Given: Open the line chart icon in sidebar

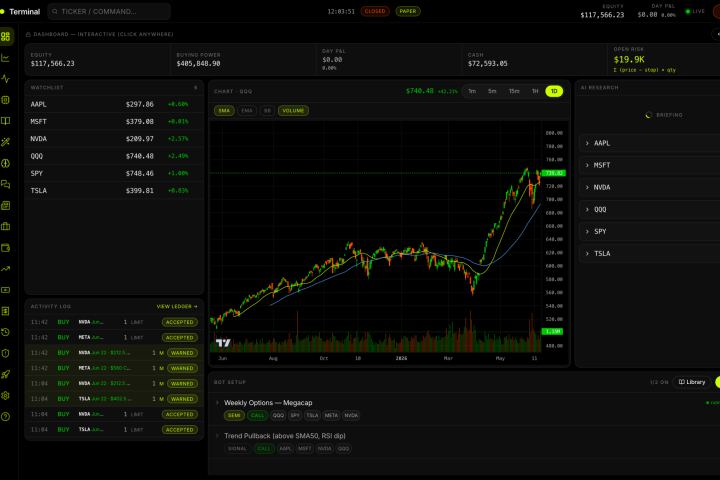Looking at the screenshot, I should point(6,57).
